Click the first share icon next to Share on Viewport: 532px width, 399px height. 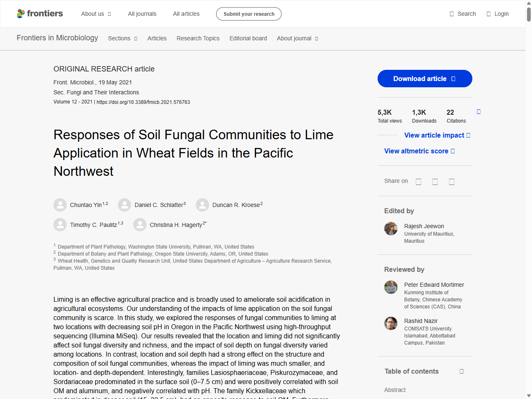tap(418, 182)
